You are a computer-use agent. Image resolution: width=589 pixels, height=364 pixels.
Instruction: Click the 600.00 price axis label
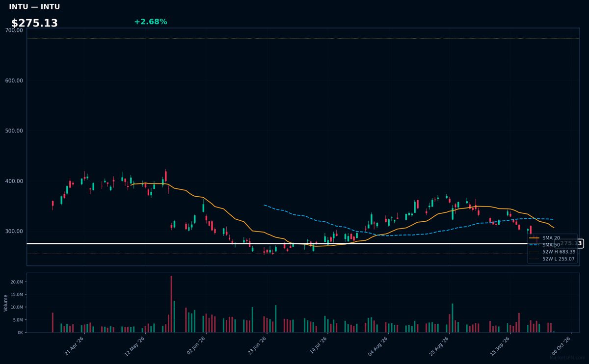pyautogui.click(x=14, y=80)
